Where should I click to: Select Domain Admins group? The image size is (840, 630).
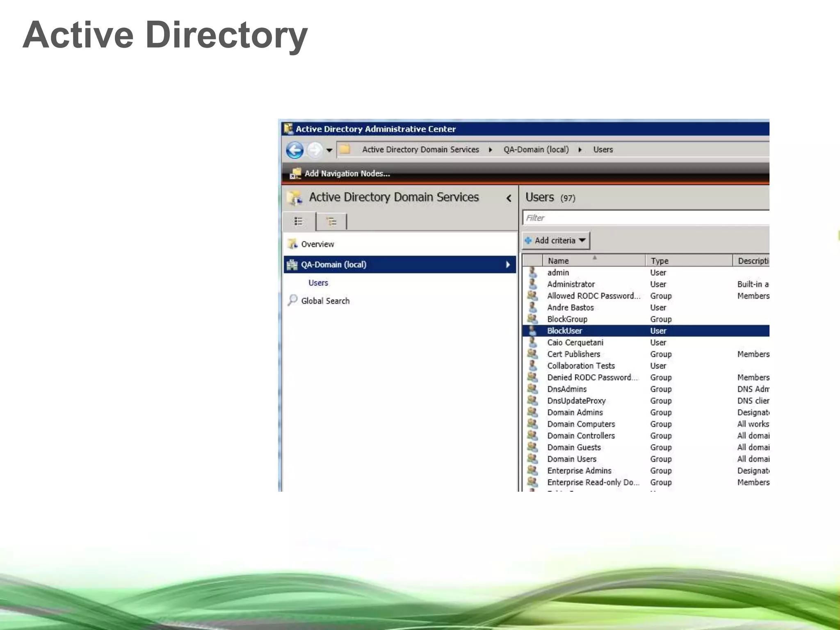(x=646, y=412)
